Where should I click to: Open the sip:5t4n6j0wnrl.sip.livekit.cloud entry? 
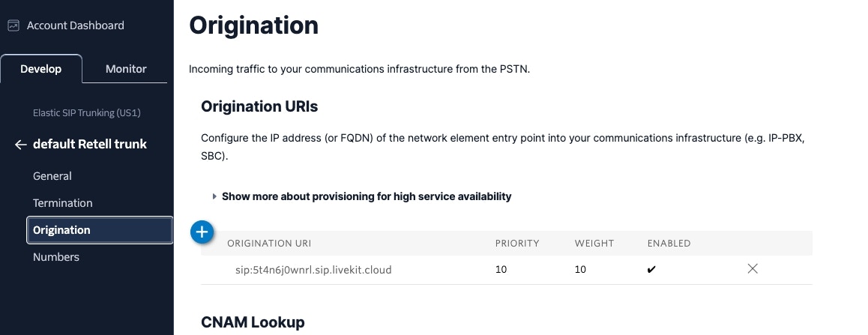pos(313,271)
